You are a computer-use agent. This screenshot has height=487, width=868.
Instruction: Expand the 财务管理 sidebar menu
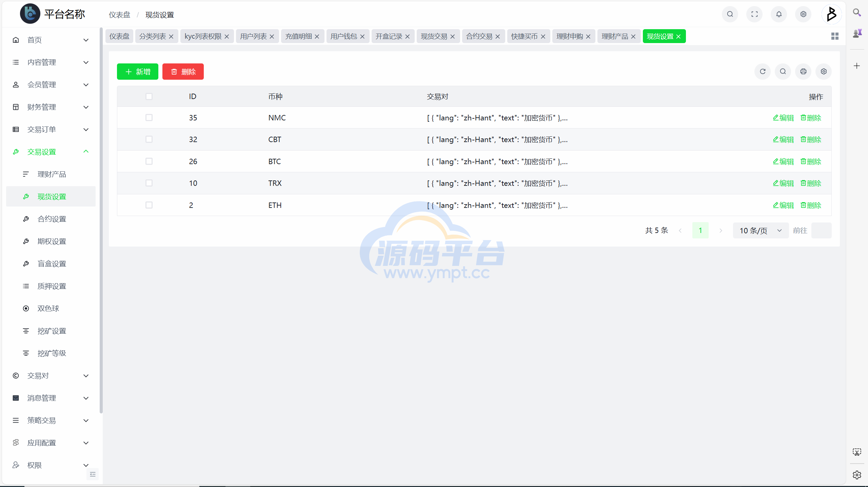(x=51, y=107)
